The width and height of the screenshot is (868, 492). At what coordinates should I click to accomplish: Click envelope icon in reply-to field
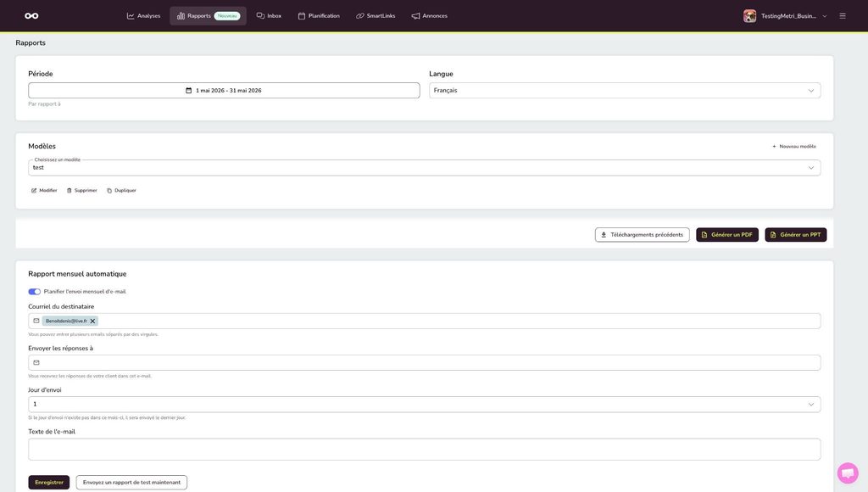point(36,362)
